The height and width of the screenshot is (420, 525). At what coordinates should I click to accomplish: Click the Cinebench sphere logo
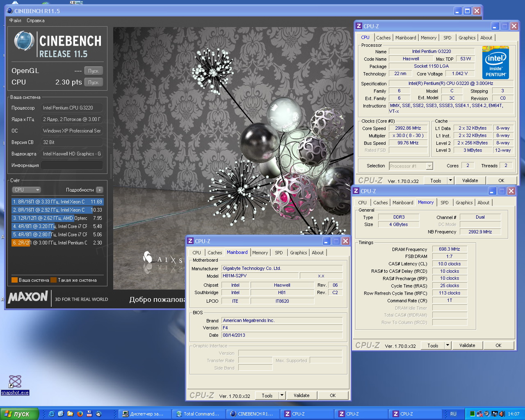tap(24, 41)
